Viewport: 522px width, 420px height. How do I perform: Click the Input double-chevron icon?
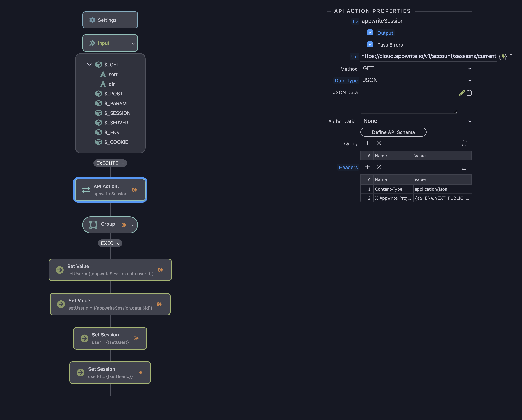pos(92,43)
